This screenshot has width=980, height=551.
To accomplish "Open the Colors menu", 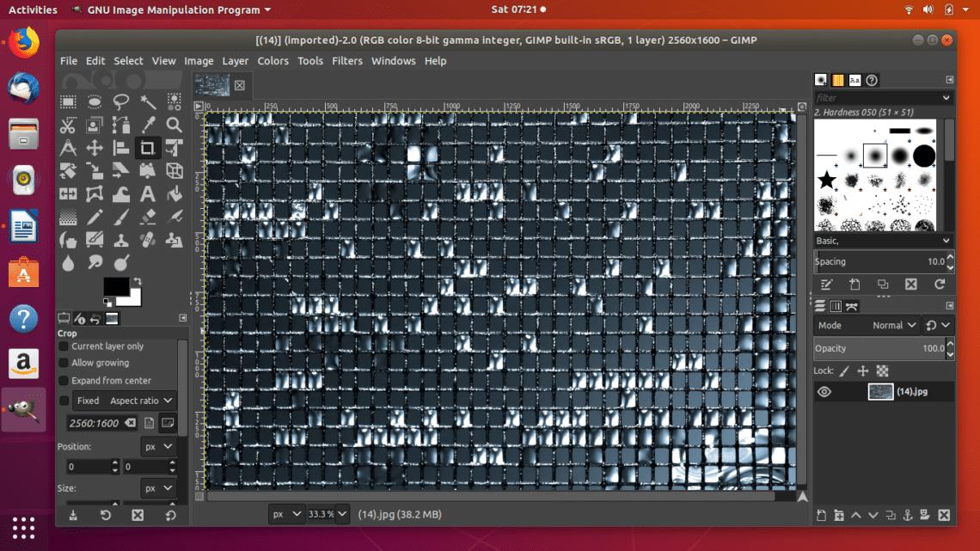I will click(x=273, y=61).
